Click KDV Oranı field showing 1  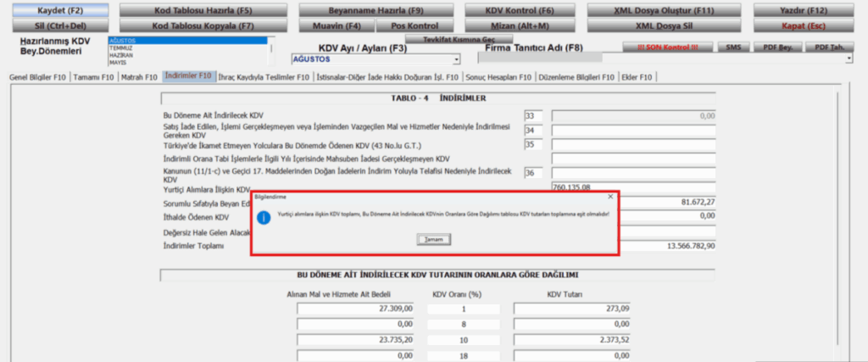pos(464,309)
